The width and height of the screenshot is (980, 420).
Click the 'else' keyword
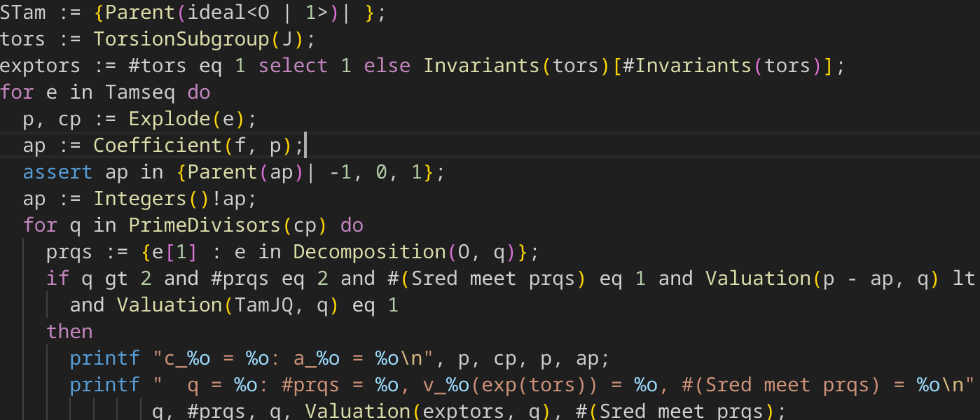coord(387,66)
